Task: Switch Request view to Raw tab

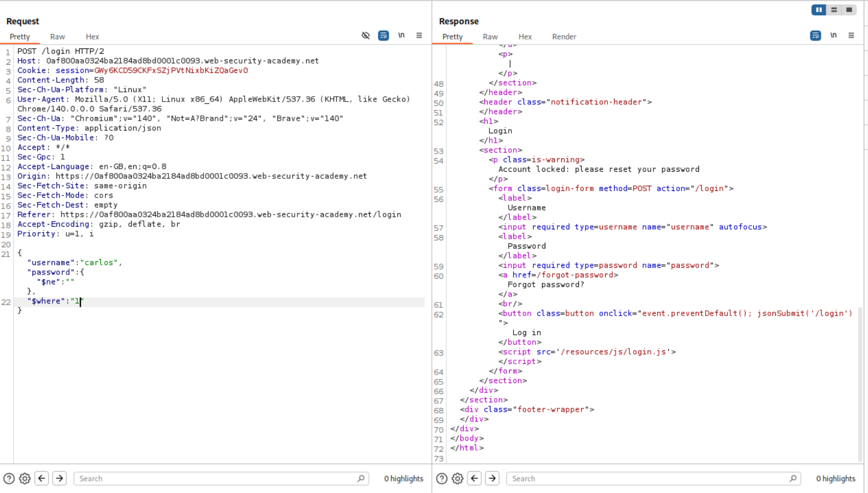Action: coord(58,37)
